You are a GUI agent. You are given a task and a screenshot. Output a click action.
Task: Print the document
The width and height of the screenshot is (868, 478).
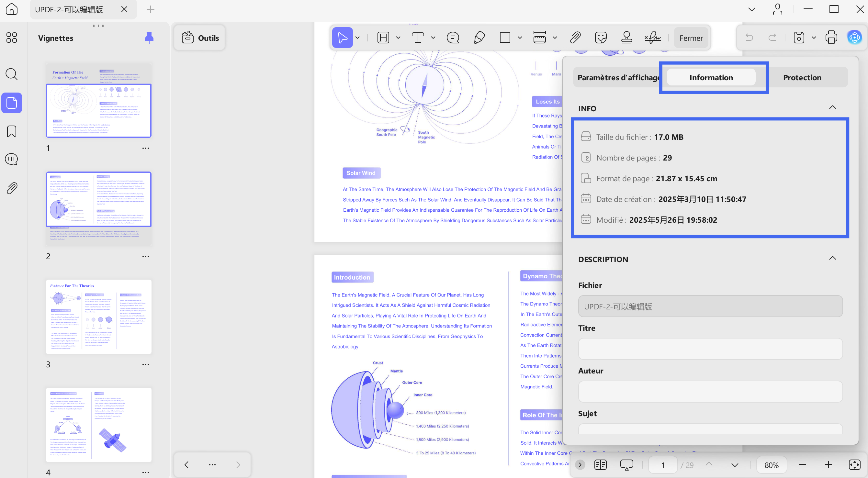click(x=831, y=38)
